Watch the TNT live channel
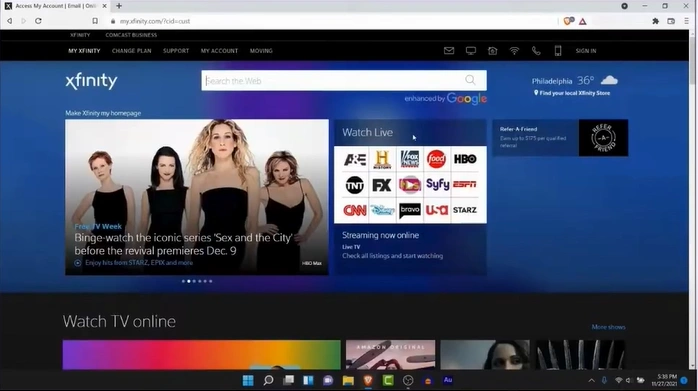The height and width of the screenshot is (391, 698). tap(355, 185)
